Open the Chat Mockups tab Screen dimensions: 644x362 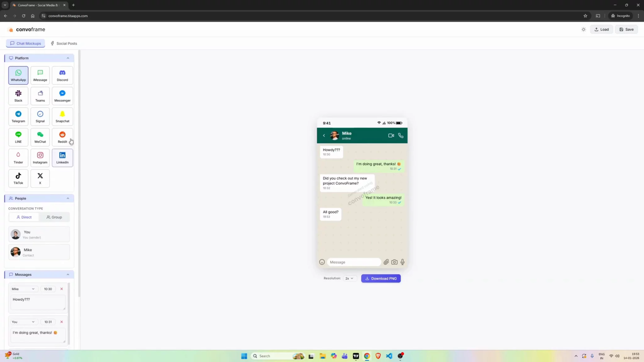click(x=25, y=43)
